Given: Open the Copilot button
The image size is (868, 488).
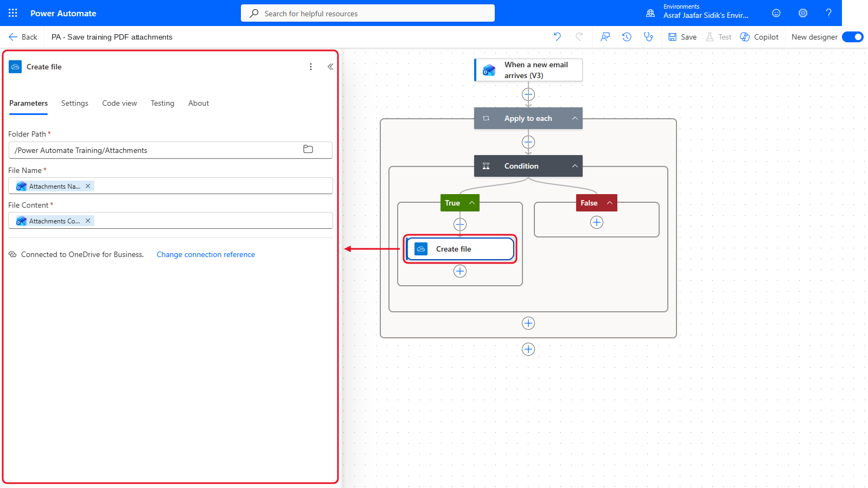Looking at the screenshot, I should pyautogui.click(x=759, y=37).
